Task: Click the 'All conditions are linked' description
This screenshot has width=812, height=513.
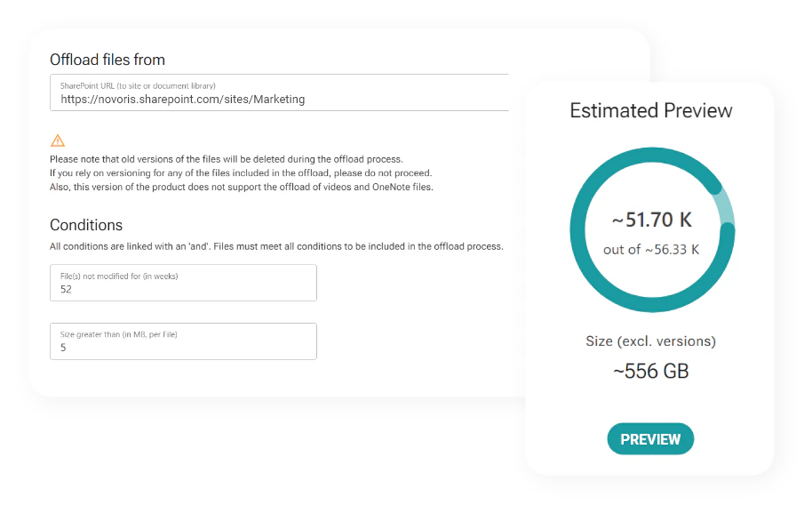Action: 276,246
